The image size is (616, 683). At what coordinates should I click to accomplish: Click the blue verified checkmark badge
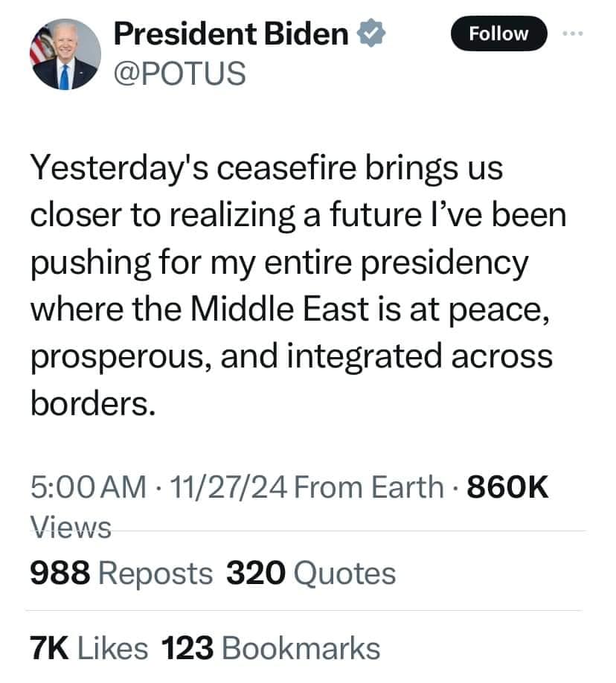pos(371,33)
